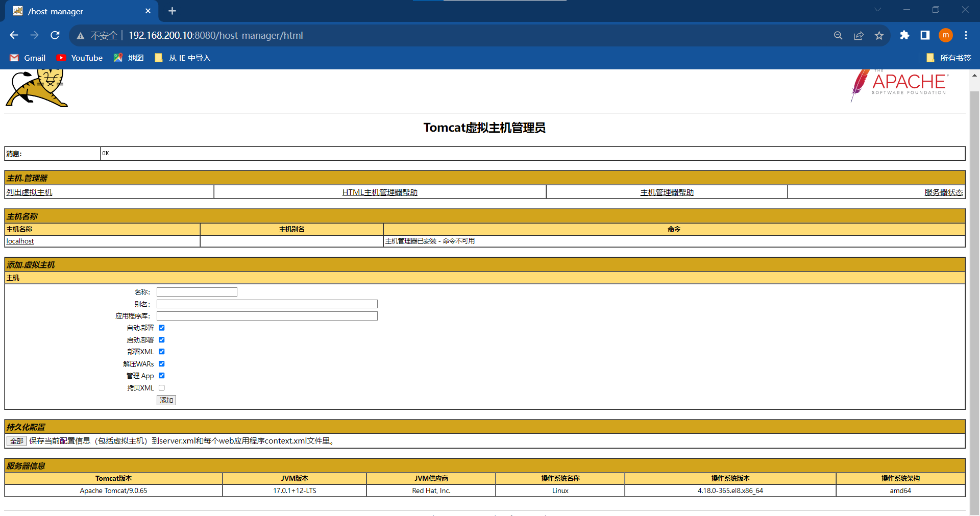
Task: Open the Chrome three-dot menu
Action: 966,35
